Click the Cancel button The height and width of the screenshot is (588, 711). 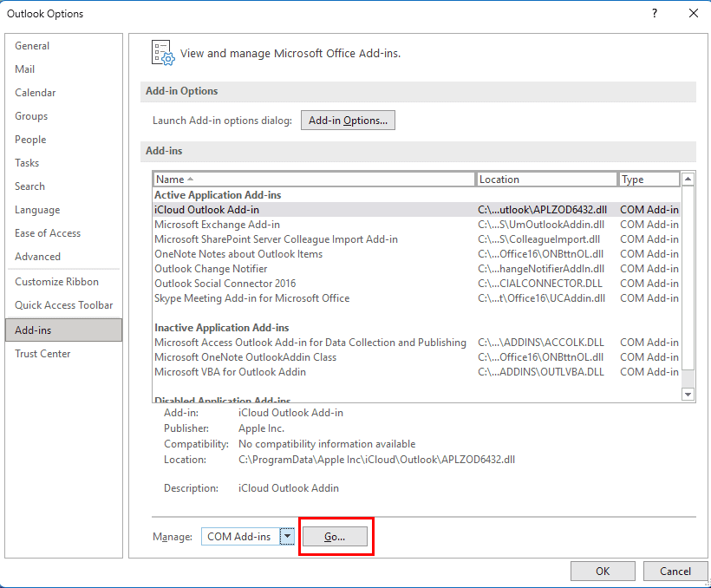[675, 572]
